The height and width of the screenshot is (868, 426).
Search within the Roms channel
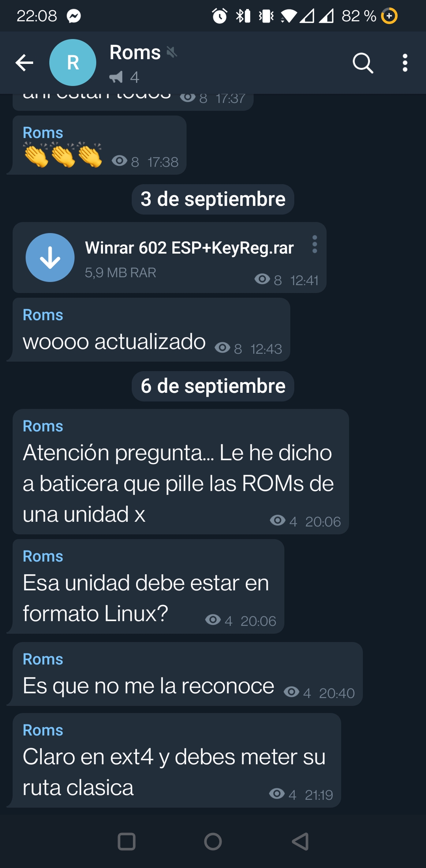(362, 63)
